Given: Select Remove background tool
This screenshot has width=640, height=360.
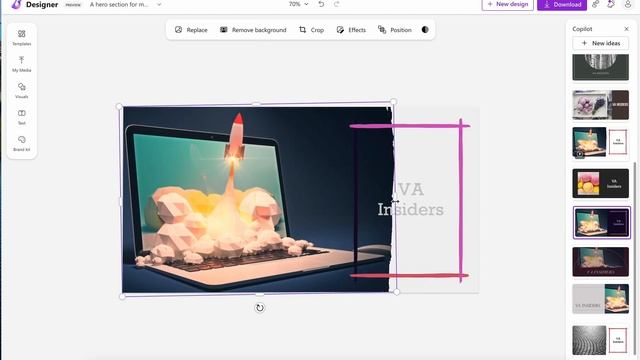Looking at the screenshot, I should pos(253,30).
